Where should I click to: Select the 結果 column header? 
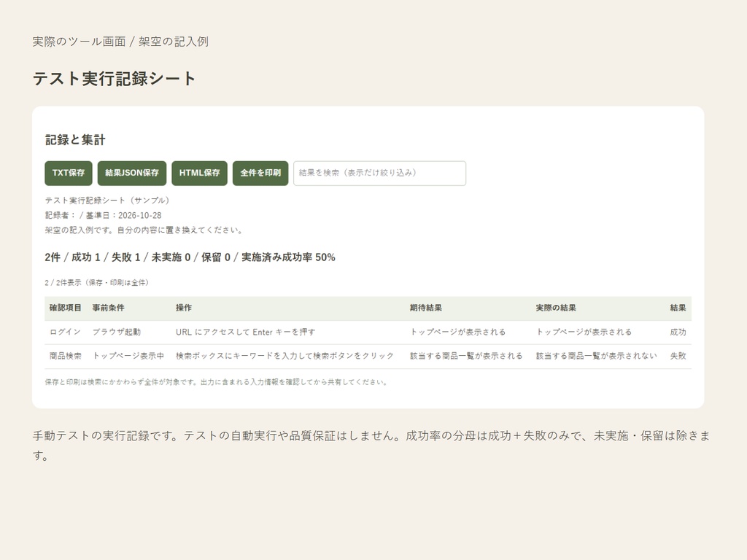(x=678, y=308)
